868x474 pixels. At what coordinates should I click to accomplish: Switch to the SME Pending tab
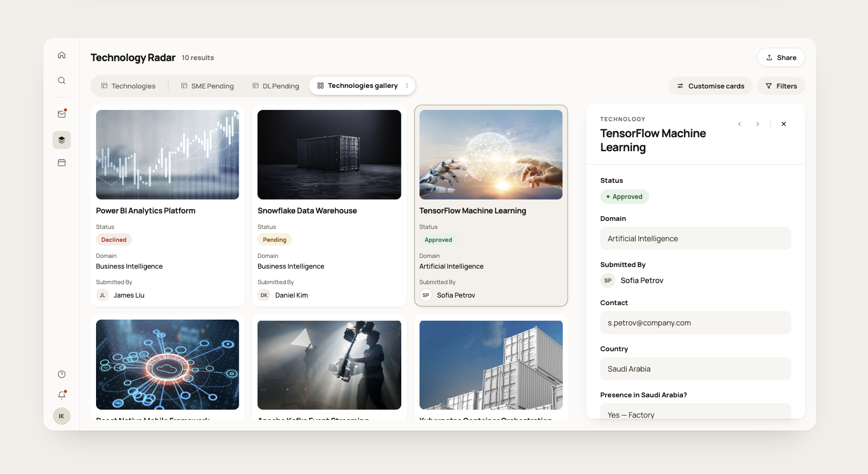pos(207,86)
